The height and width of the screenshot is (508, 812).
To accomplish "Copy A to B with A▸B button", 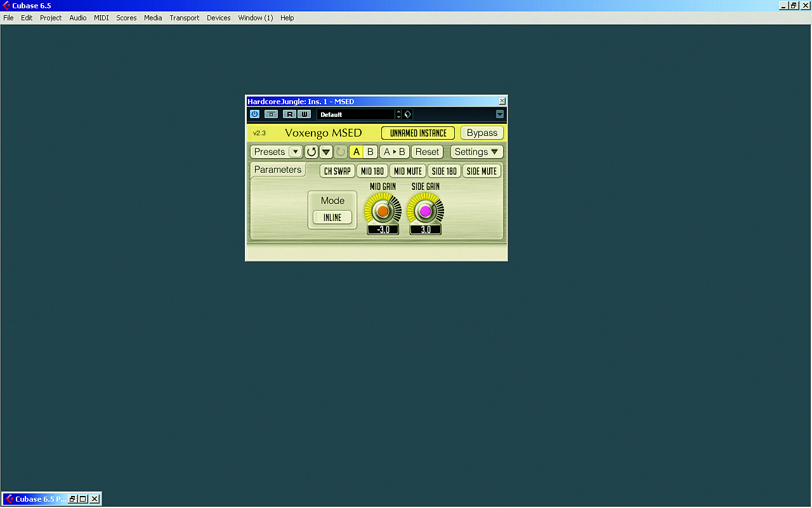I will (x=395, y=152).
